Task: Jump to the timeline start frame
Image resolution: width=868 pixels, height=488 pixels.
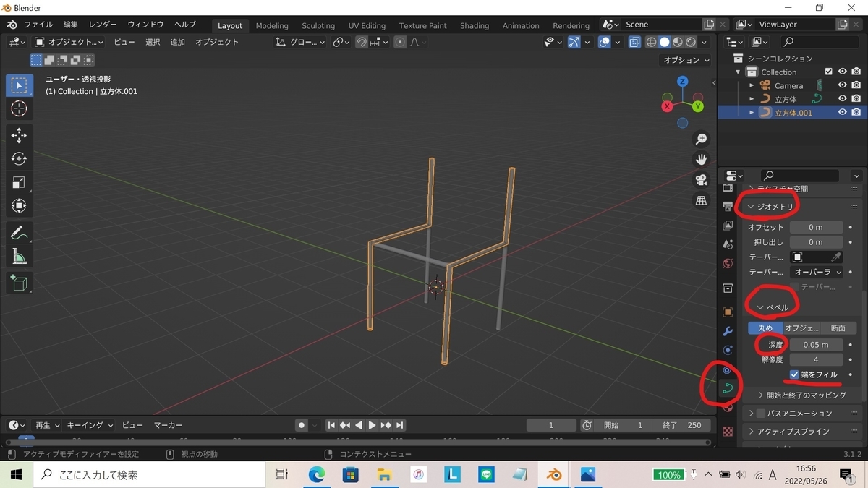Action: pos(331,425)
